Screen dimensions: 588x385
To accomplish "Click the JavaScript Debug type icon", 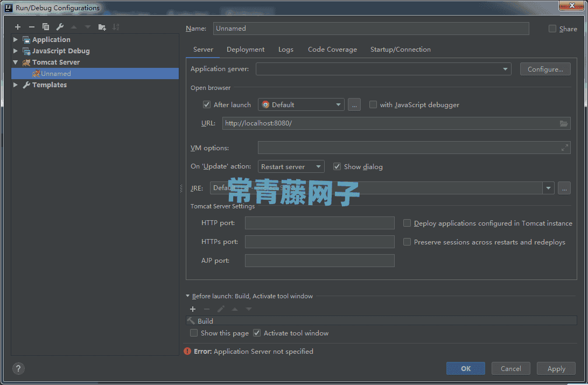I will [x=26, y=51].
